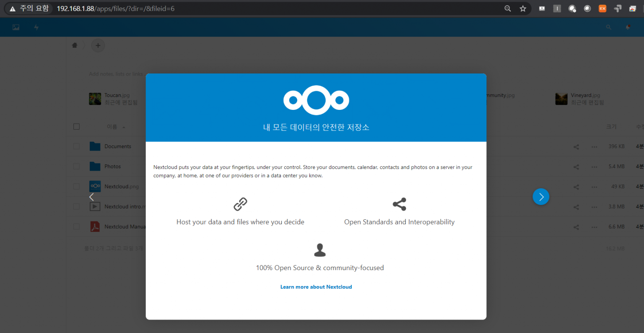Click the new file plus button
The height and width of the screenshot is (333, 644).
point(98,45)
